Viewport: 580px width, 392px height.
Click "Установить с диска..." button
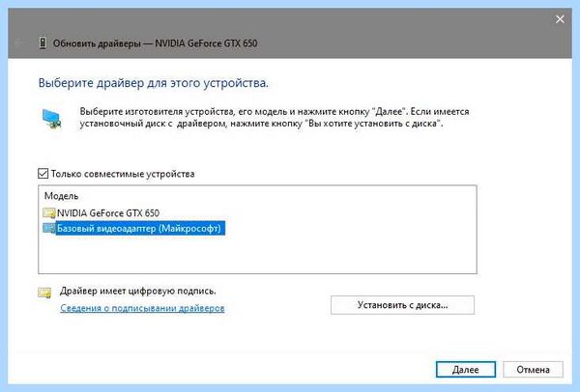(x=402, y=305)
